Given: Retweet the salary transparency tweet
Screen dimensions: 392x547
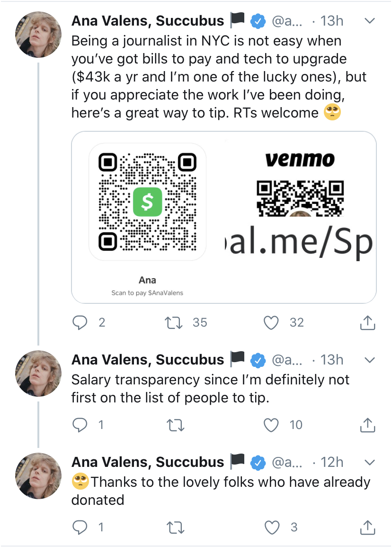Looking at the screenshot, I should [x=176, y=425].
